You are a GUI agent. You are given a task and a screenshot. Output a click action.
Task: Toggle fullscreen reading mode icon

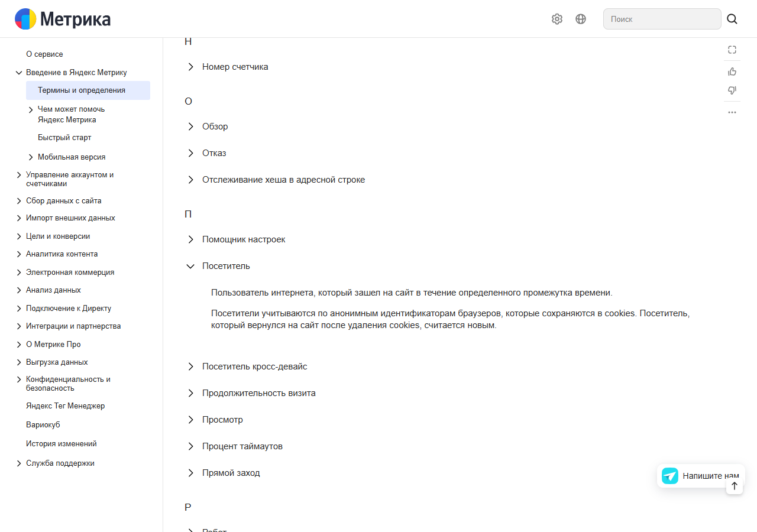point(732,50)
